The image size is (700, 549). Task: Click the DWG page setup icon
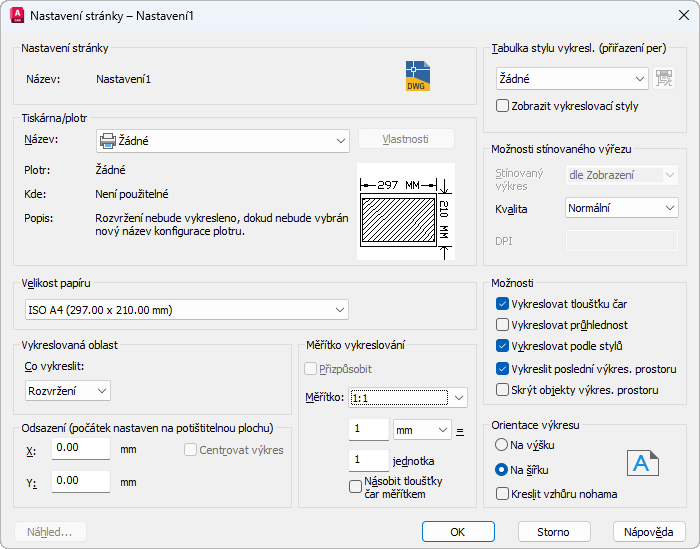click(418, 76)
